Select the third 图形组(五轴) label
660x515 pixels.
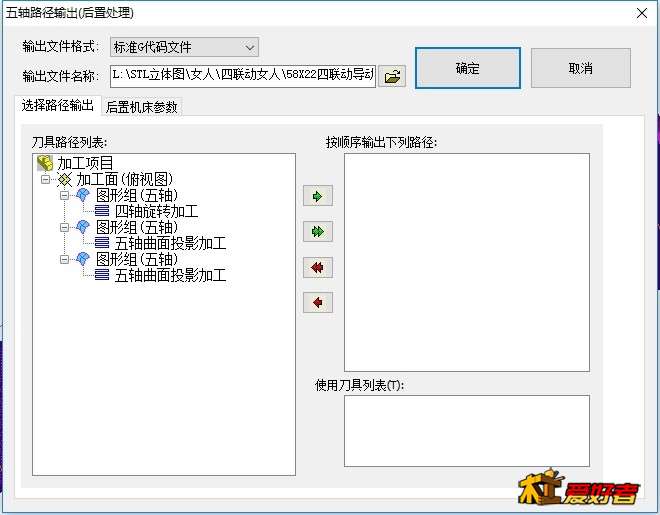(x=137, y=259)
